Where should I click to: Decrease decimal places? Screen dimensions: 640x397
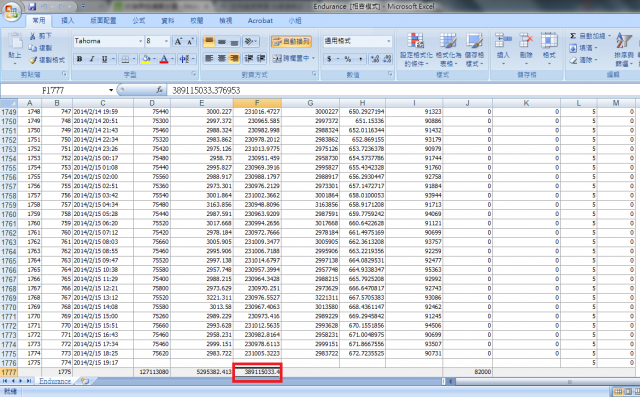(x=387, y=59)
